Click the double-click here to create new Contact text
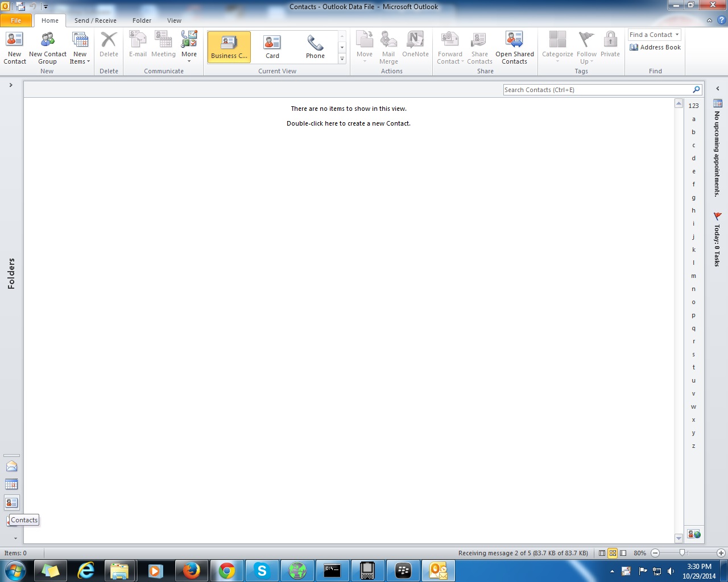The width and height of the screenshot is (728, 582). point(349,123)
